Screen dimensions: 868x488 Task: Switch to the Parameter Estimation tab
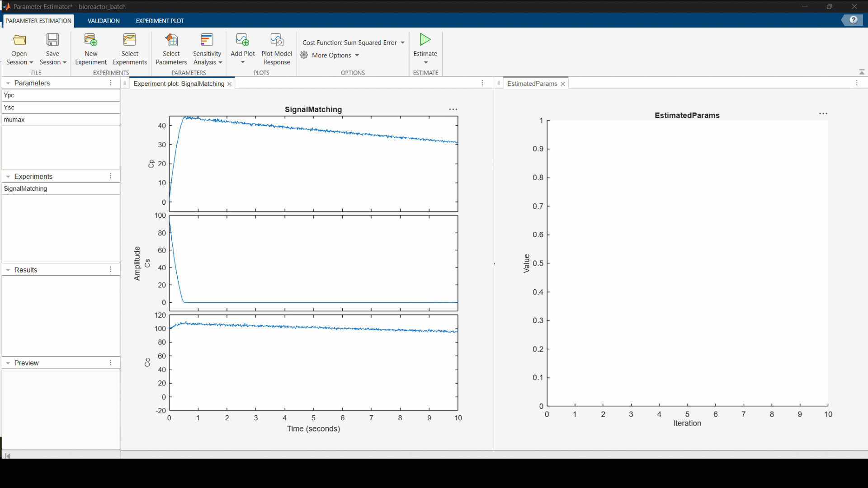point(39,21)
